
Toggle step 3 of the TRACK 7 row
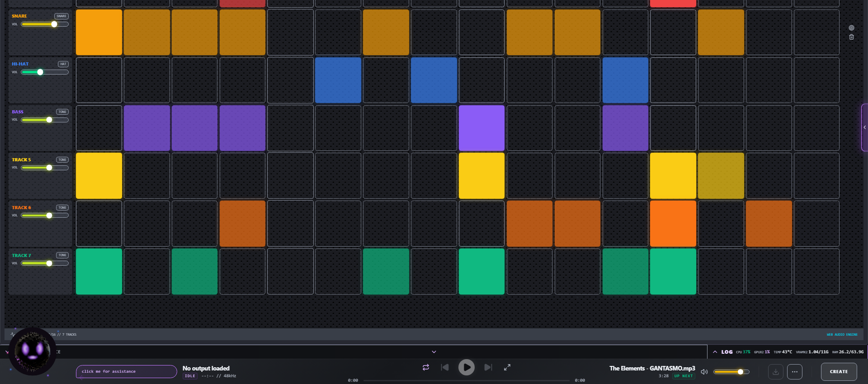pos(194,272)
